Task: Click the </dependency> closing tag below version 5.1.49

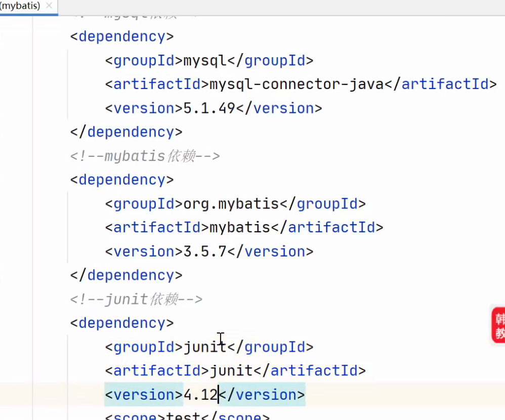Action: point(127,132)
